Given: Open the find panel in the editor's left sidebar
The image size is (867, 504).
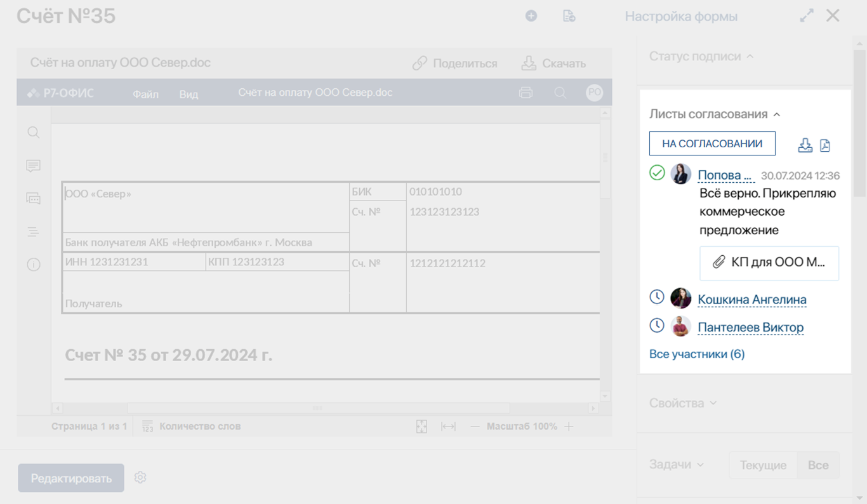Looking at the screenshot, I should pyautogui.click(x=34, y=133).
